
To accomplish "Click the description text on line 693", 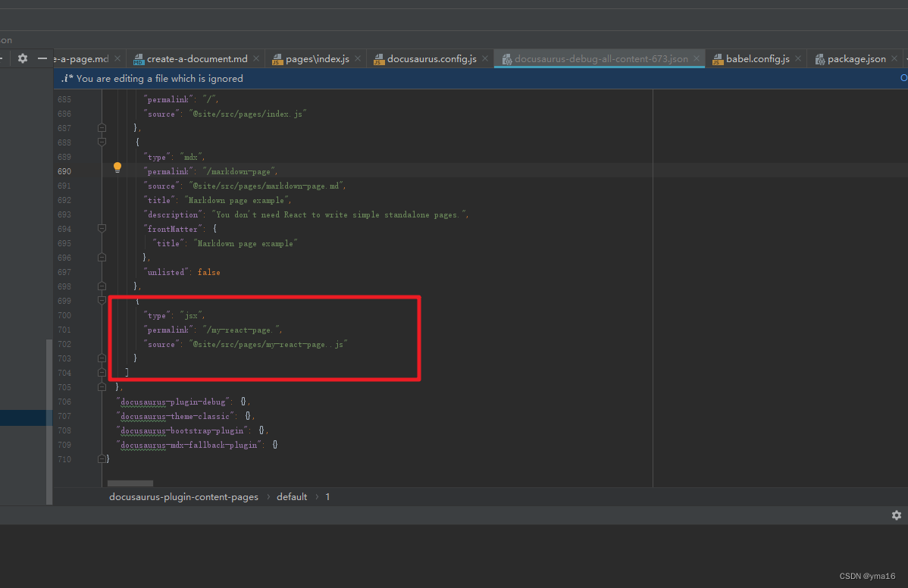I will click(339, 214).
